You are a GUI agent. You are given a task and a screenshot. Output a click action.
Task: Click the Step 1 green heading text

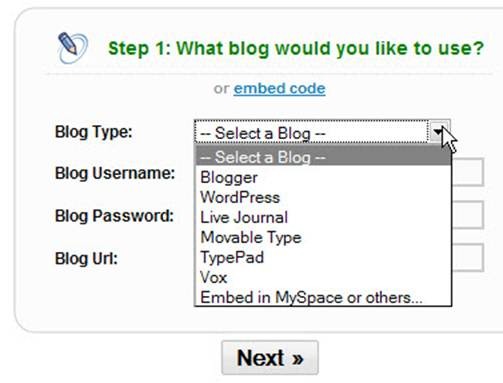(296, 49)
